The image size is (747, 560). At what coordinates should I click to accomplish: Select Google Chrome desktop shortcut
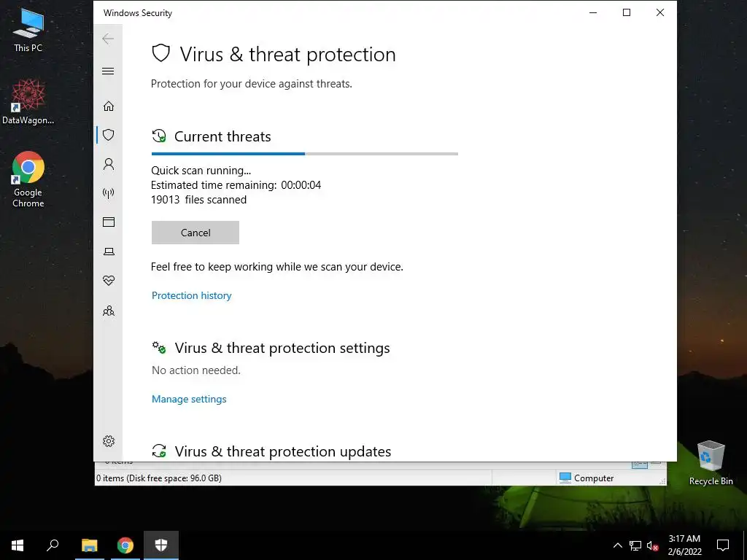point(28,179)
